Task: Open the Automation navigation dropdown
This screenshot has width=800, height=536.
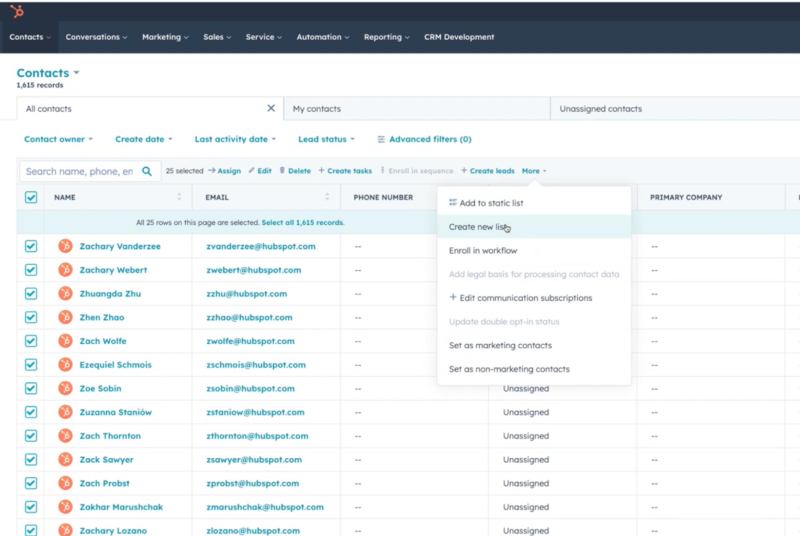Action: coord(323,37)
